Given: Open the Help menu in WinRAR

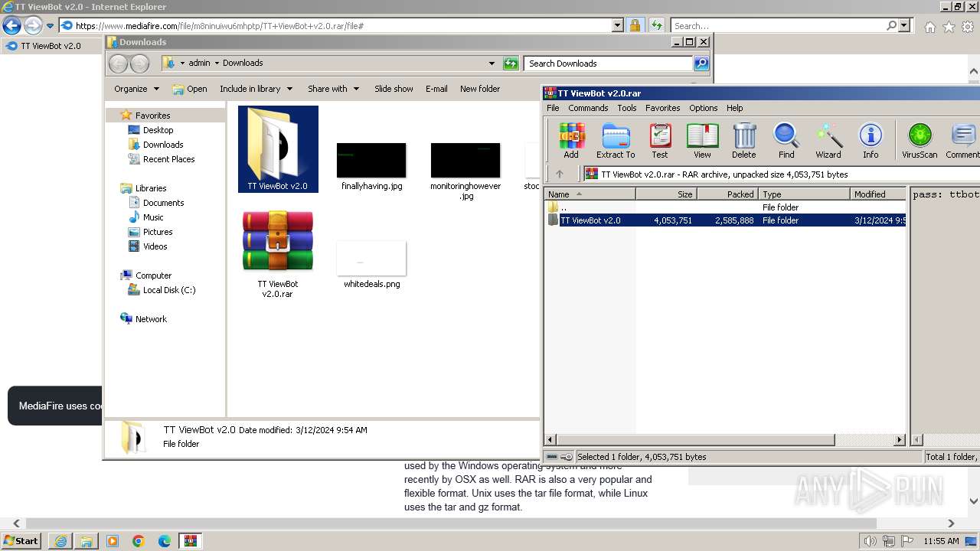Looking at the screenshot, I should coord(734,108).
